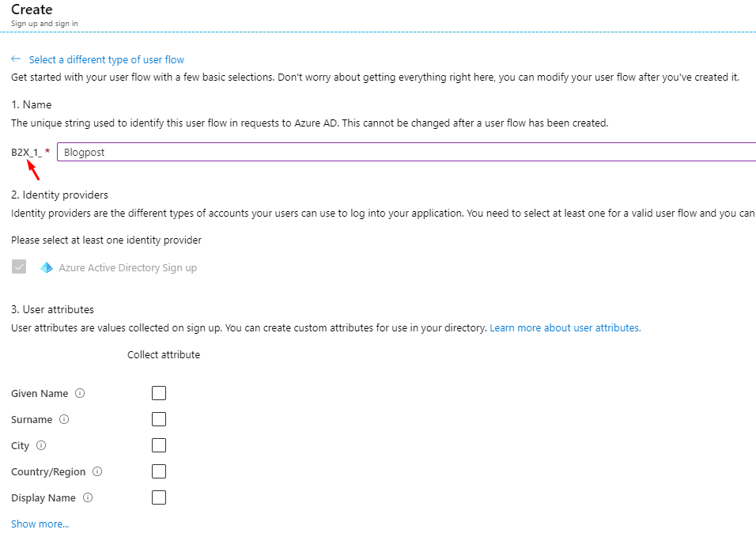Click the info icon beside Surname
The image size is (756, 537).
point(64,420)
